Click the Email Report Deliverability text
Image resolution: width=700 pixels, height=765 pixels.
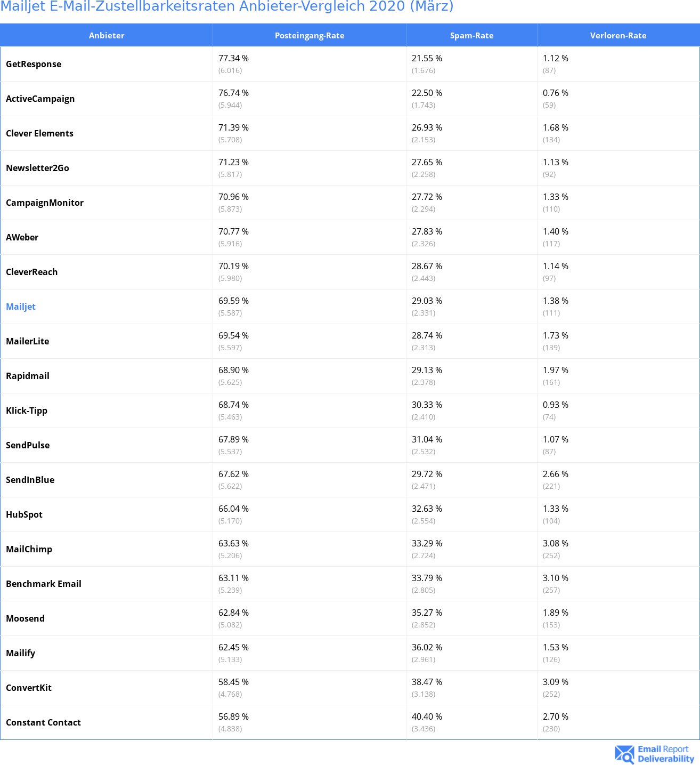tap(666, 754)
